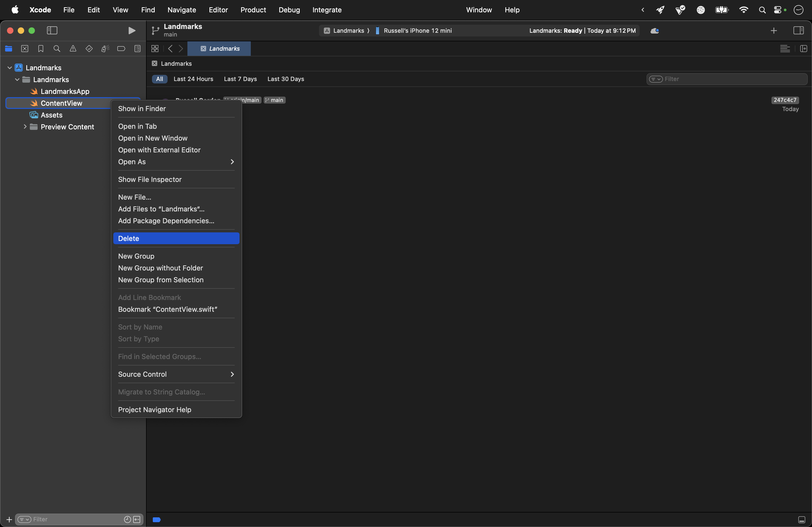This screenshot has height=527, width=812.
Task: Choose New Group from Selection
Action: pyautogui.click(x=161, y=280)
